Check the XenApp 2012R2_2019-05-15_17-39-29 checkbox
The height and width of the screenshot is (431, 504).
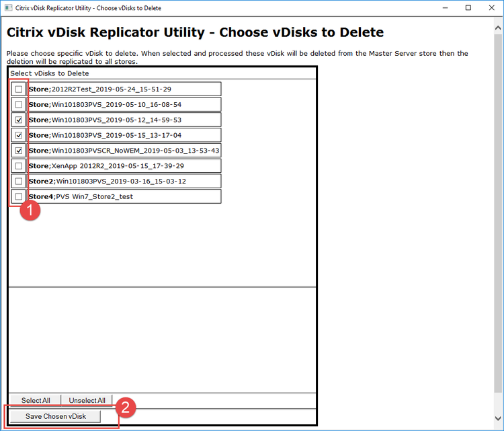(x=19, y=166)
